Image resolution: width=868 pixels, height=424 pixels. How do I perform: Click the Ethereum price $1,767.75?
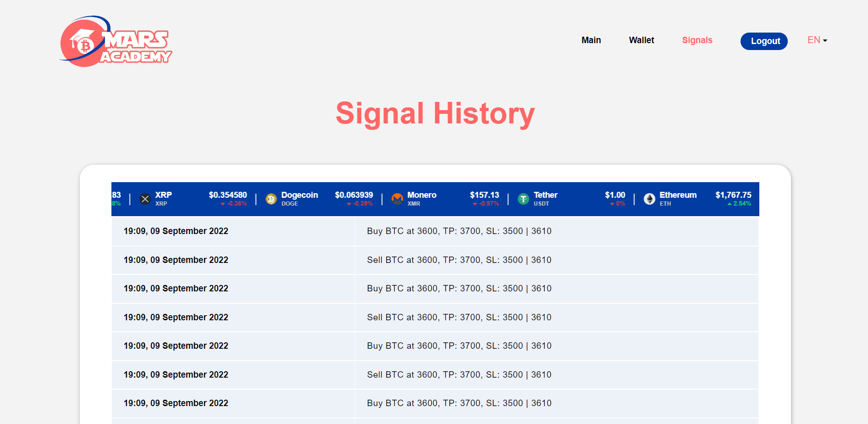click(733, 195)
